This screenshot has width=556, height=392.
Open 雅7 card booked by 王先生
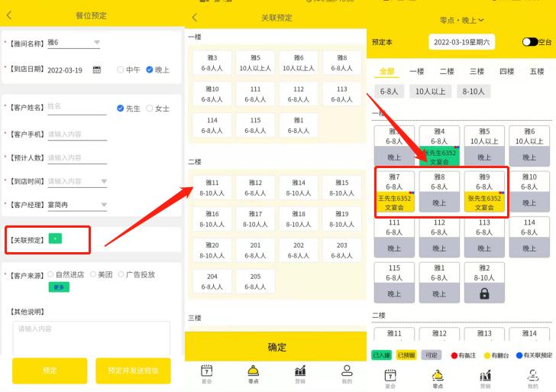[394, 192]
